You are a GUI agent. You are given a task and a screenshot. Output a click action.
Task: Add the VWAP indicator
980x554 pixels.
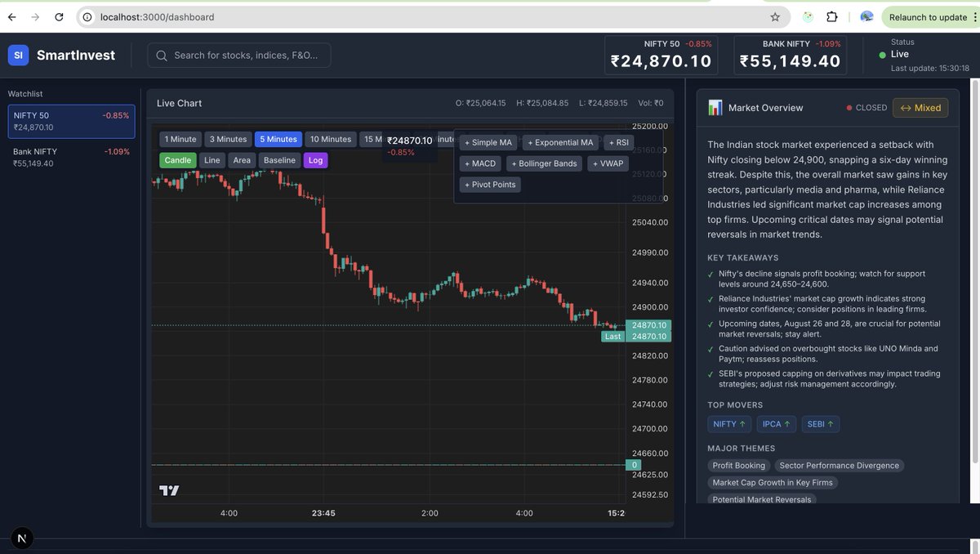click(608, 163)
